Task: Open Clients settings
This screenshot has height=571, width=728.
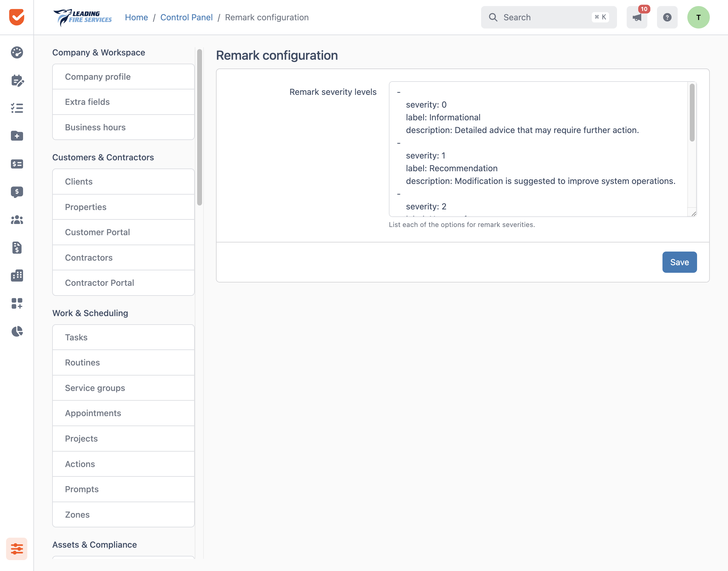Action: coord(123,182)
